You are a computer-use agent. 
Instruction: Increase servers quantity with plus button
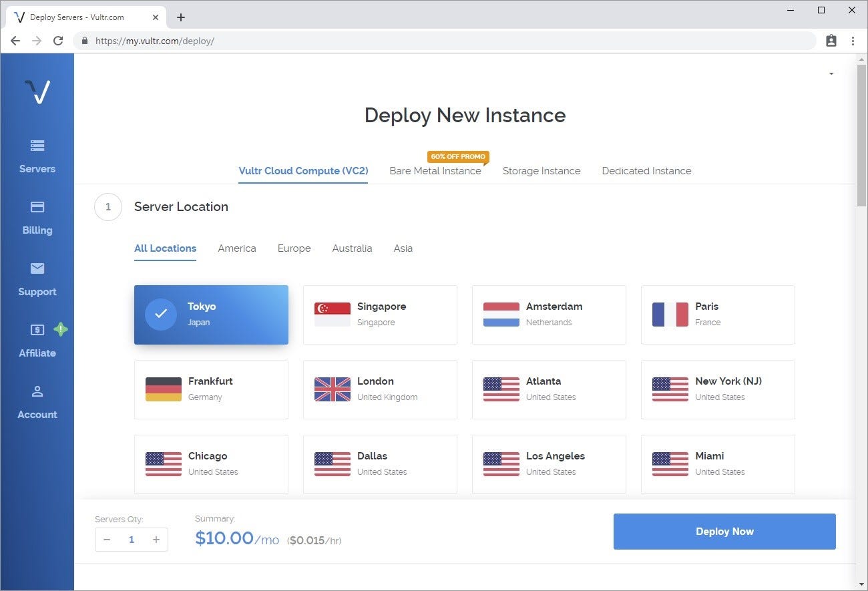[156, 540]
